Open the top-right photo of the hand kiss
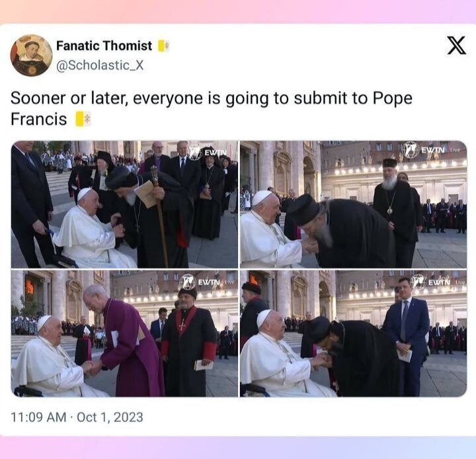The width and height of the screenshot is (476, 459). pyautogui.click(x=353, y=204)
